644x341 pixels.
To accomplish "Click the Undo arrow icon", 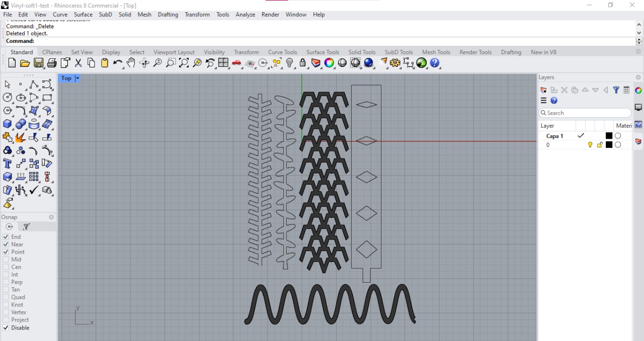I will point(117,63).
